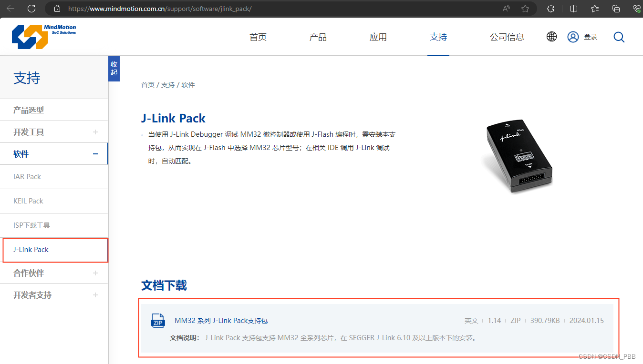Reload the page with refresh icon

[31, 9]
